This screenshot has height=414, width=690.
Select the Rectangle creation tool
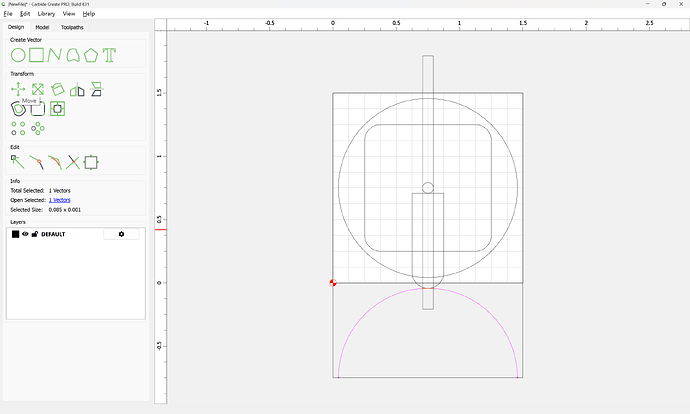pos(36,55)
